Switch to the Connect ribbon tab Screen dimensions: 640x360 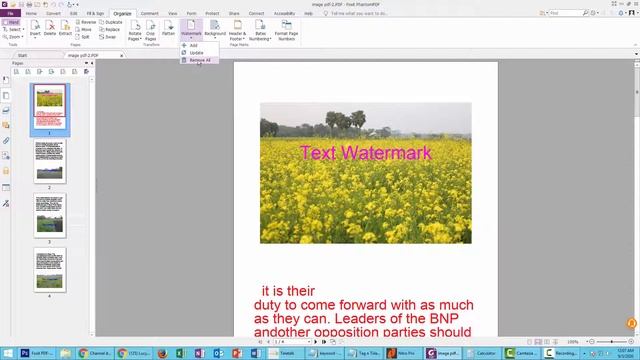pos(256,13)
